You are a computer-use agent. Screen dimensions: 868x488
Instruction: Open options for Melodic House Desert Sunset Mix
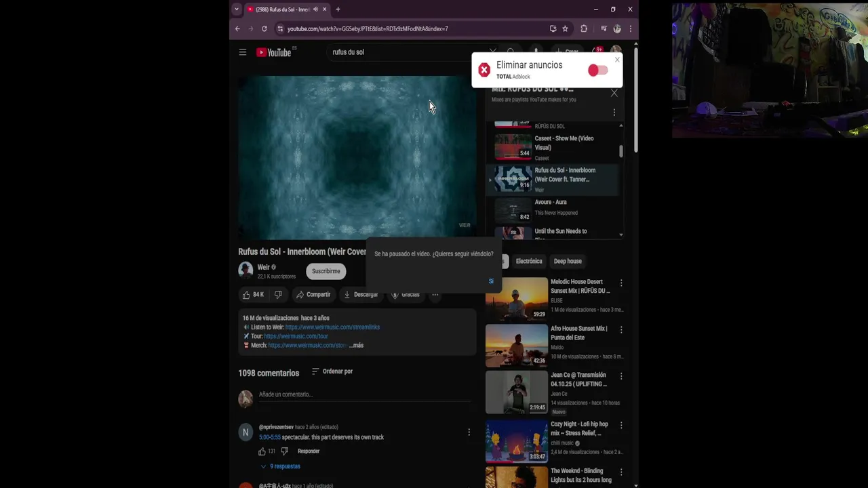point(621,283)
